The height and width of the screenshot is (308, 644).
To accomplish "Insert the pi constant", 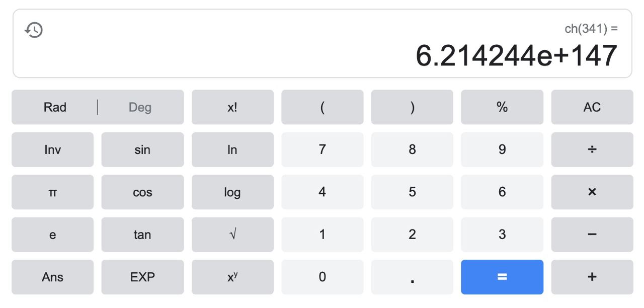I will [52, 192].
